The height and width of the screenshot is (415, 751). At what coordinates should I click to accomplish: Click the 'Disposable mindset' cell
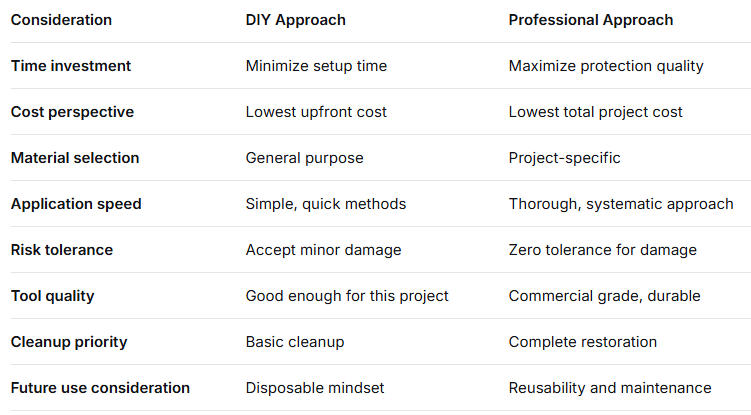click(314, 388)
